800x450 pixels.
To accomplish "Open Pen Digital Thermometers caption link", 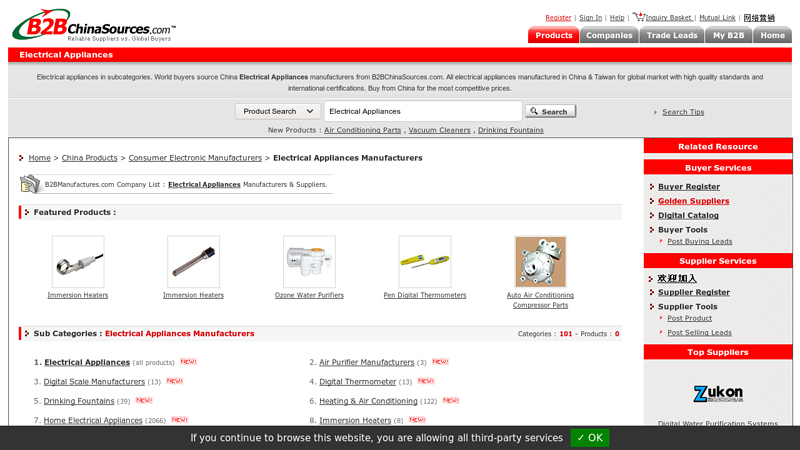I will coord(424,295).
